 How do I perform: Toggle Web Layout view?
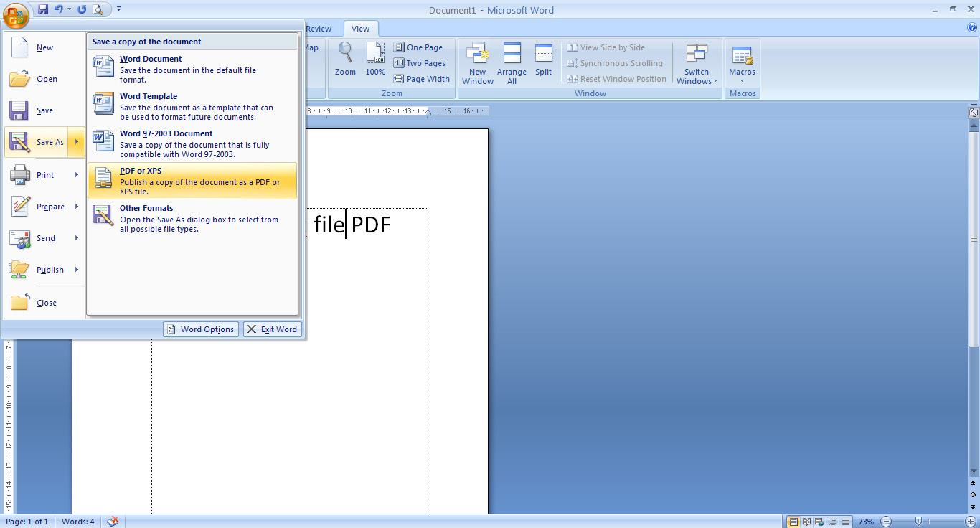point(818,521)
